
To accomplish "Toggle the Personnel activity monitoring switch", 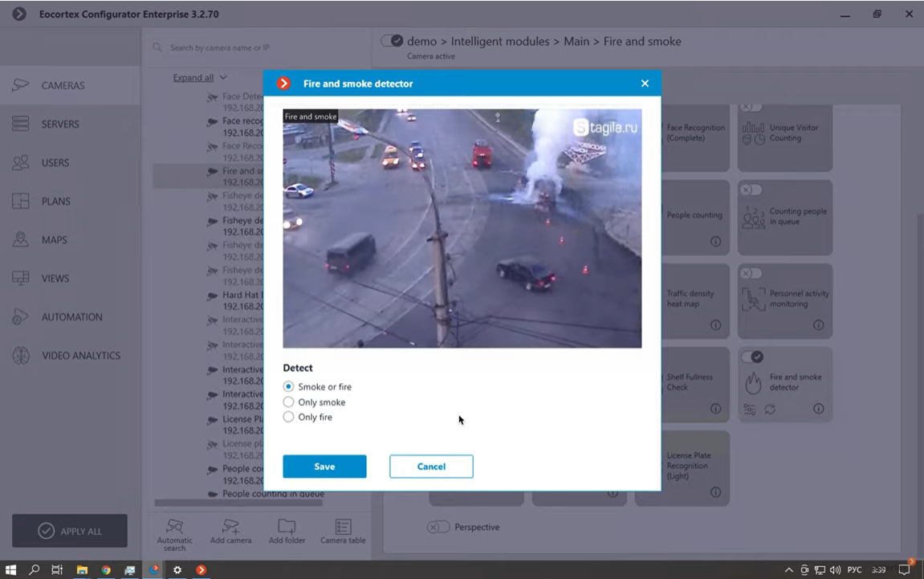I will click(x=751, y=274).
